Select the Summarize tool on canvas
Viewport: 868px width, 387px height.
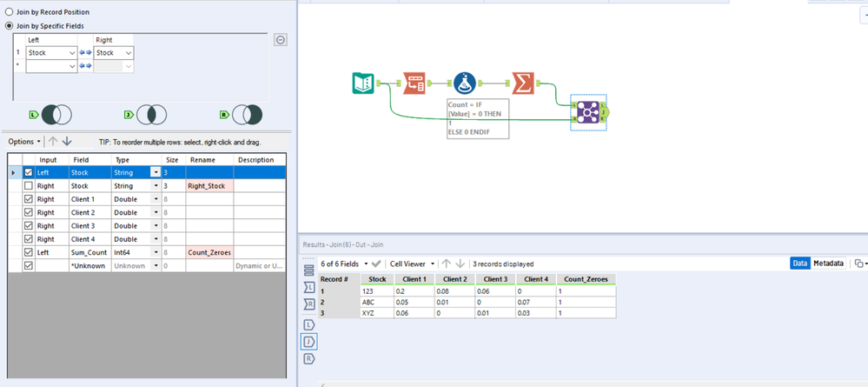coord(523,83)
